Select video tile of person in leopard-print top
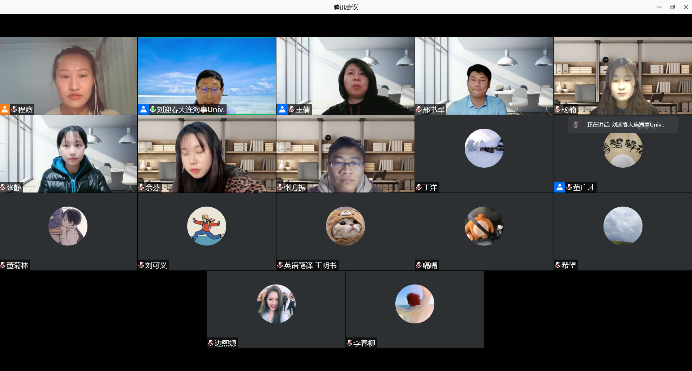The image size is (692, 371). click(207, 154)
